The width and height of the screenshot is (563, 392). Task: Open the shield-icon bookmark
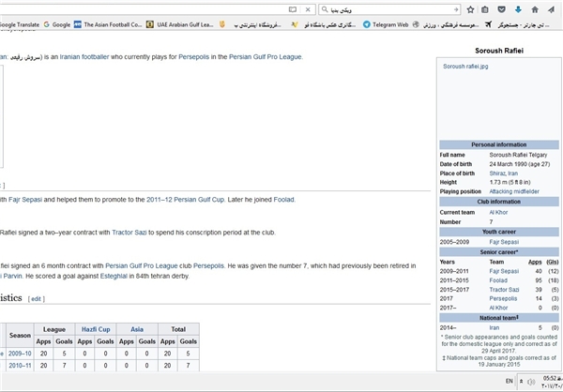tap(222, 24)
